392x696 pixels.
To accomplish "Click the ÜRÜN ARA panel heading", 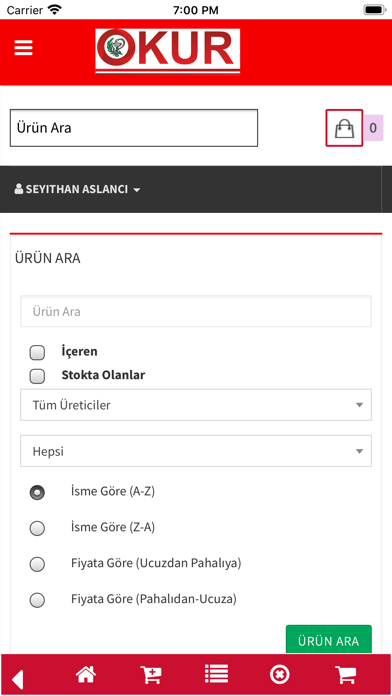I will point(48,258).
